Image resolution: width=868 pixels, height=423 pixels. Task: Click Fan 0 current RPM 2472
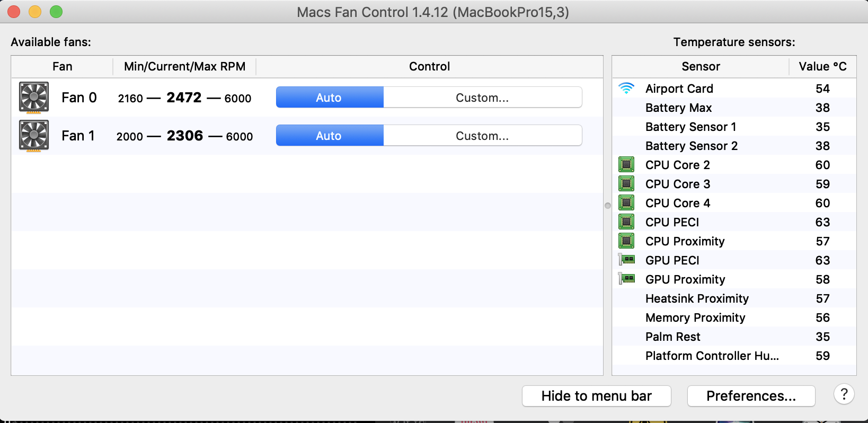point(184,98)
